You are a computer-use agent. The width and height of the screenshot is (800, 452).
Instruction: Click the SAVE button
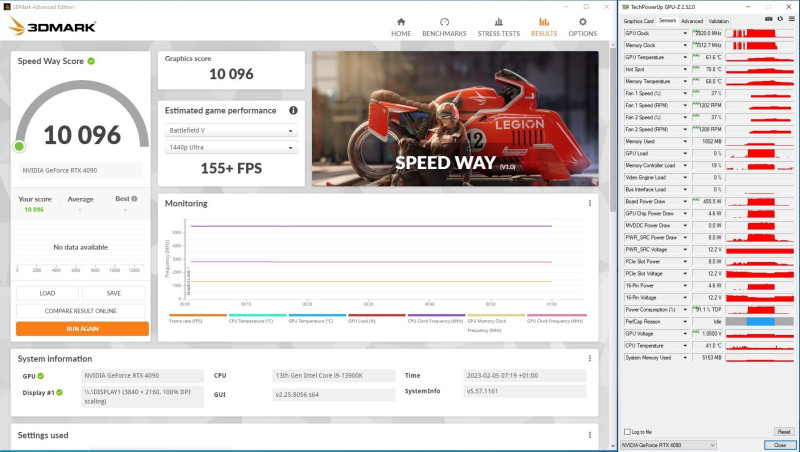pos(114,293)
